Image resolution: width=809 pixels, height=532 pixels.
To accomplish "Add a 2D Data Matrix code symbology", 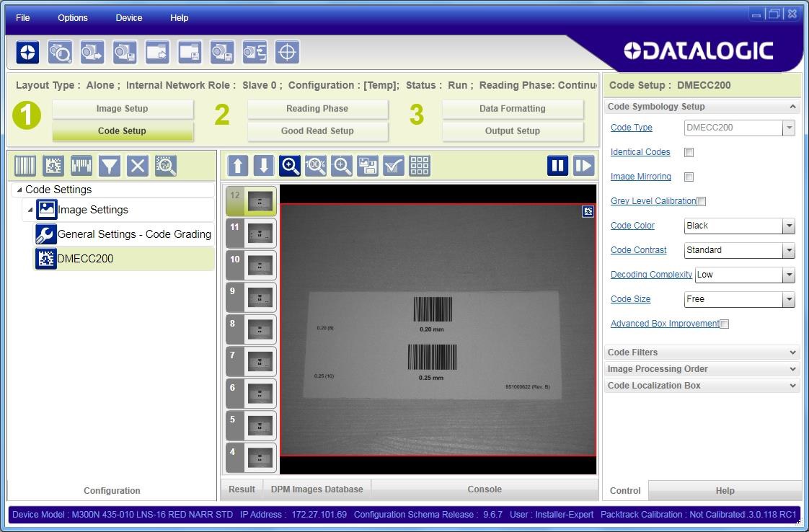I will pyautogui.click(x=53, y=166).
